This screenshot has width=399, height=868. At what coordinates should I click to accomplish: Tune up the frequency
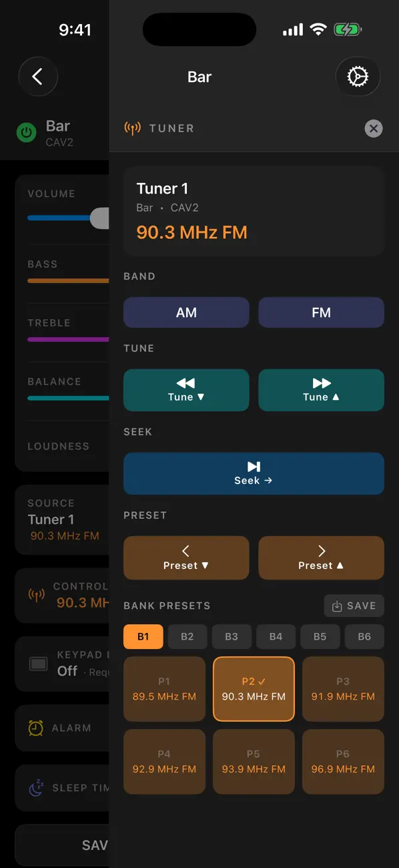point(321,390)
